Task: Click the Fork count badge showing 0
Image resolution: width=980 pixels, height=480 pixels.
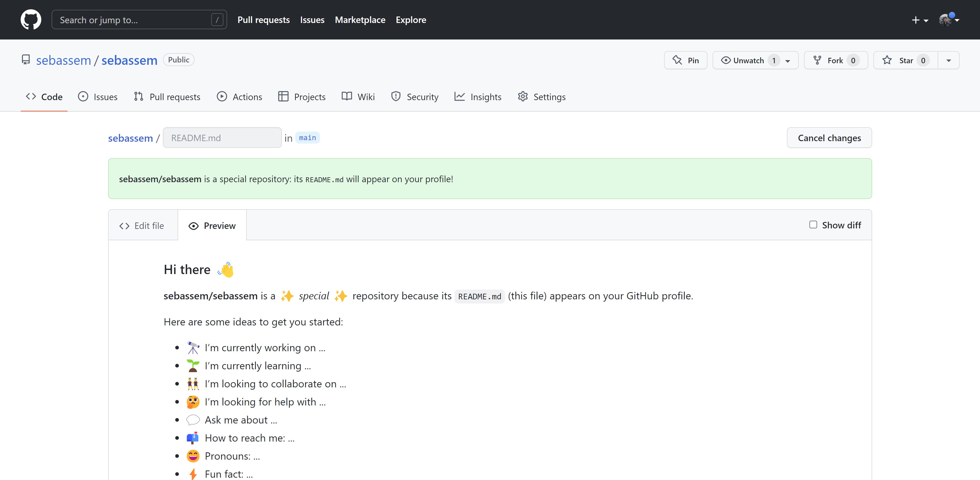Action: [853, 60]
